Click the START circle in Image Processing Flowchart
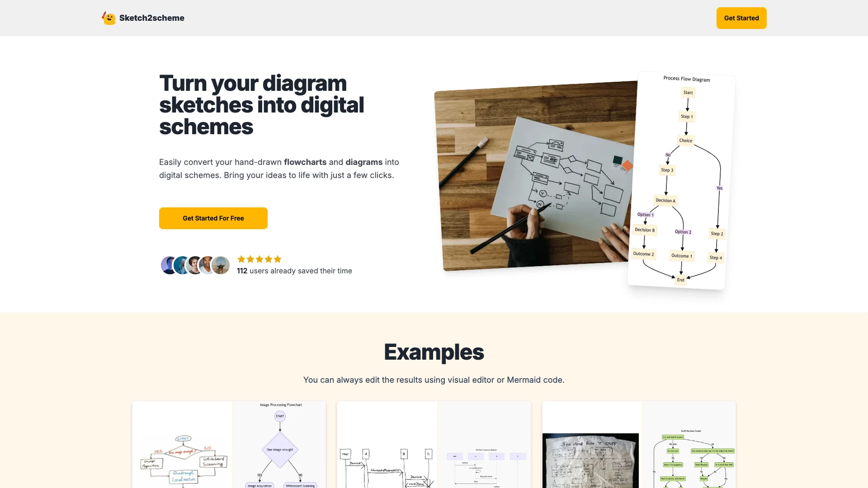The width and height of the screenshot is (868, 488). 280,416
